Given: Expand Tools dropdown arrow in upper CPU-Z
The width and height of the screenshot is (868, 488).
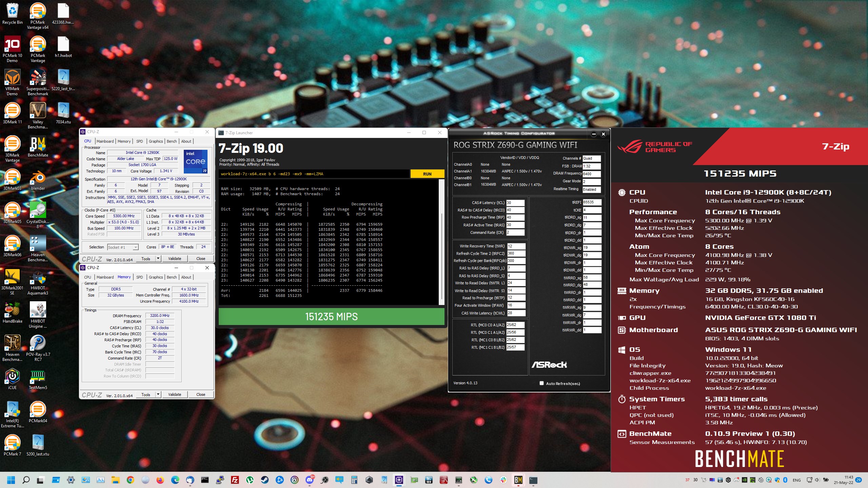Looking at the screenshot, I should click(158, 259).
